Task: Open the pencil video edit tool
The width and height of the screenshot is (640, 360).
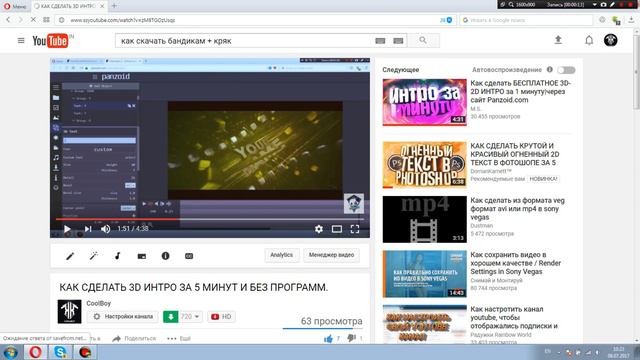Action: 70,256
